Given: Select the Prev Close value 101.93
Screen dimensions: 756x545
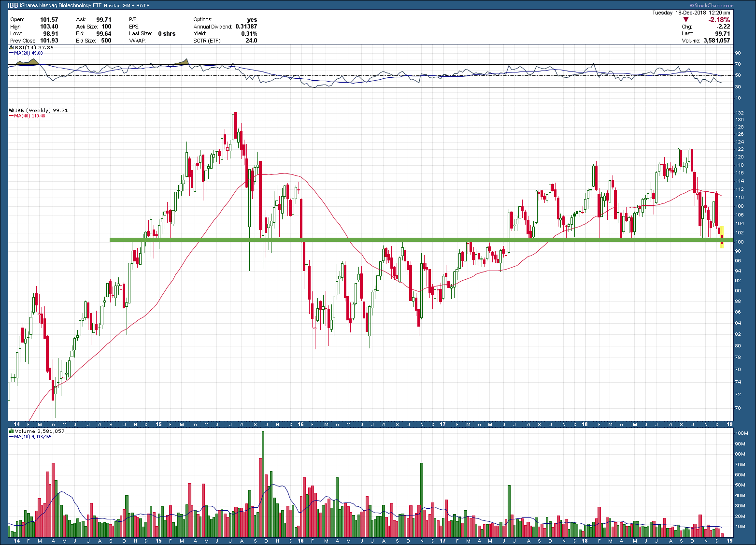Looking at the screenshot, I should tap(49, 41).
